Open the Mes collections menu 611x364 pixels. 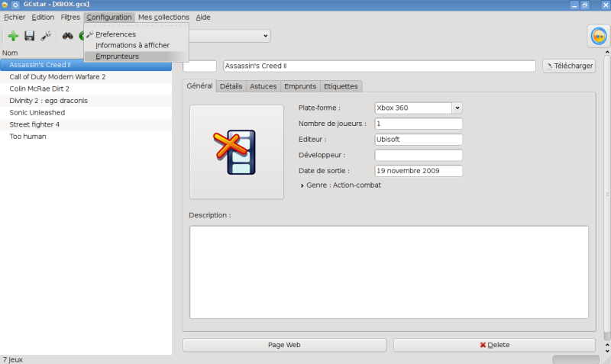pyautogui.click(x=163, y=17)
